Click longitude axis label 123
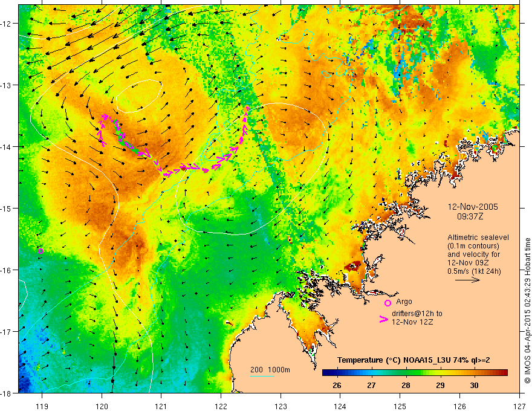This screenshot has height=411, width=532. (281, 406)
